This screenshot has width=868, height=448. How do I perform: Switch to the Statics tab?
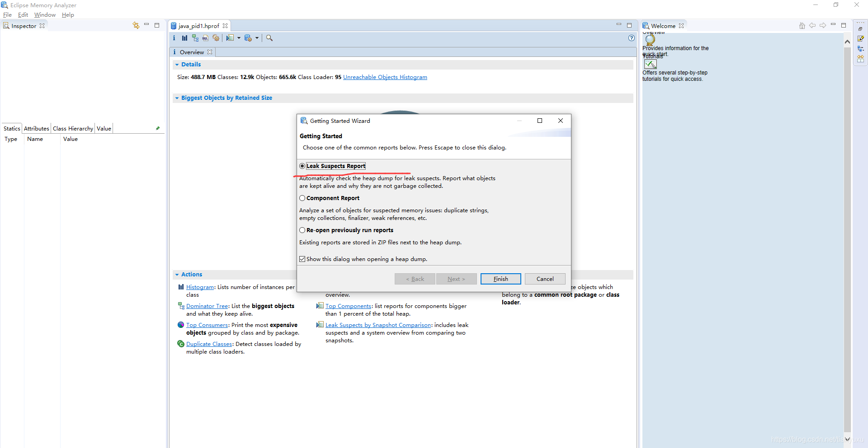click(12, 128)
